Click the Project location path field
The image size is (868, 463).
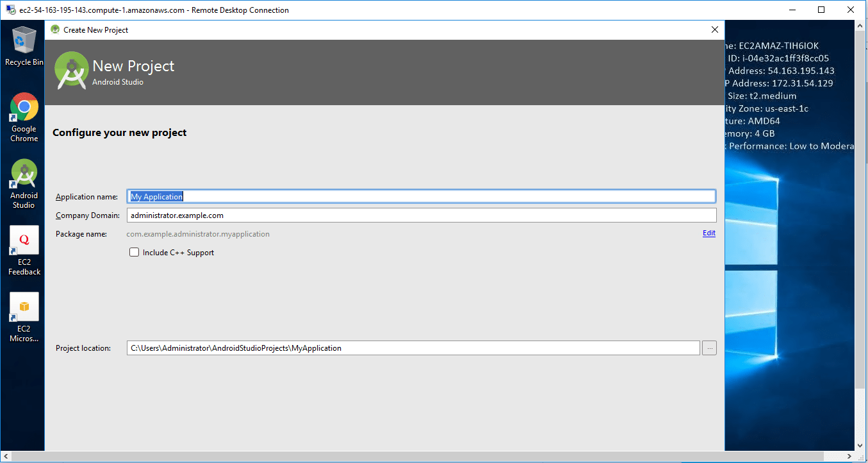[x=413, y=348]
